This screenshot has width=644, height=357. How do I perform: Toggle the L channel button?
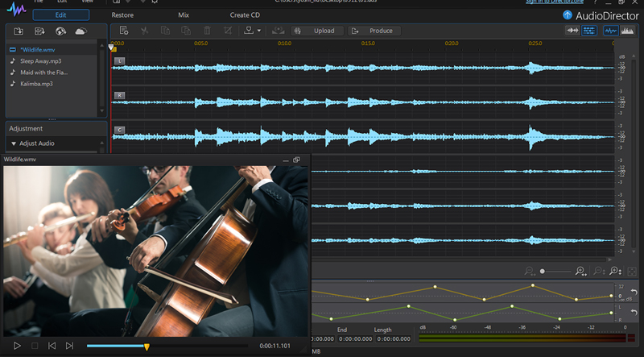coord(119,61)
